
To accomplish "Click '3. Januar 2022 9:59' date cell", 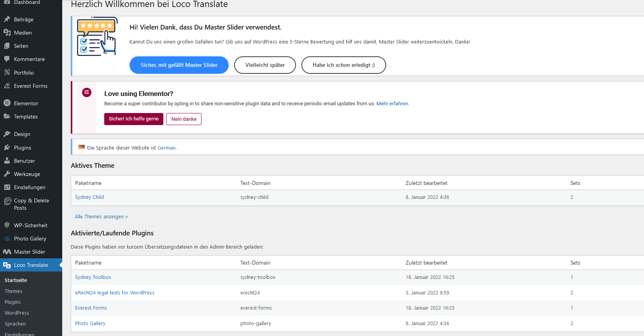I will pos(427,293).
